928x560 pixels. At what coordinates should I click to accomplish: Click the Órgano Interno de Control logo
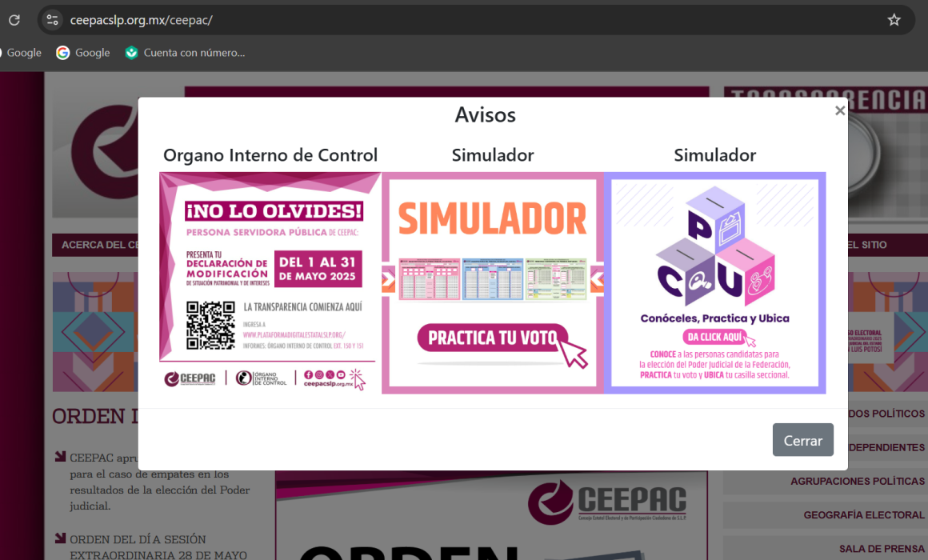pyautogui.click(x=261, y=378)
